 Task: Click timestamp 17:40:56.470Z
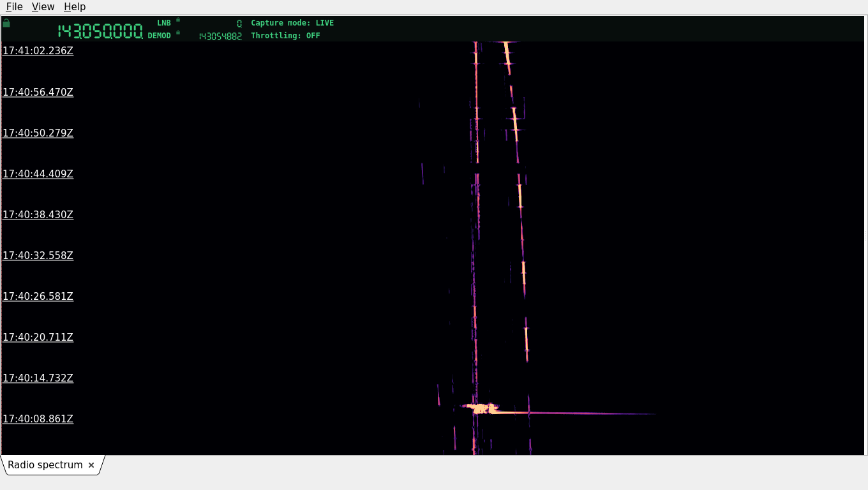click(38, 92)
